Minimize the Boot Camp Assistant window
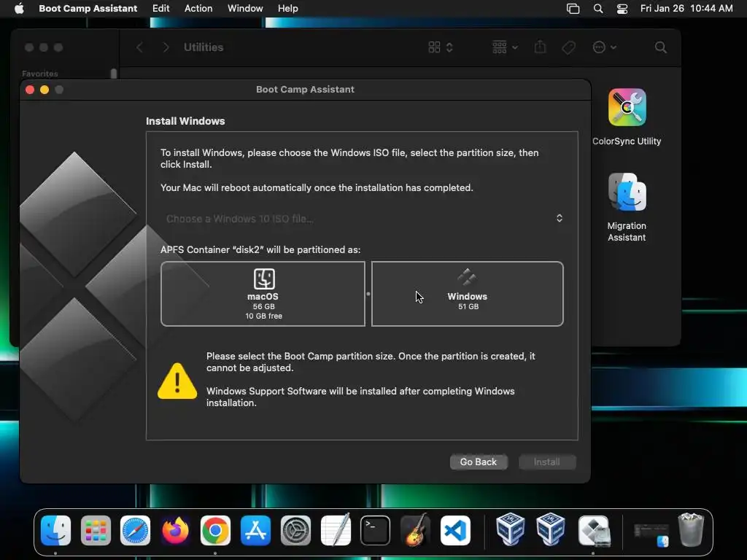Image resolution: width=747 pixels, height=560 pixels. point(44,90)
